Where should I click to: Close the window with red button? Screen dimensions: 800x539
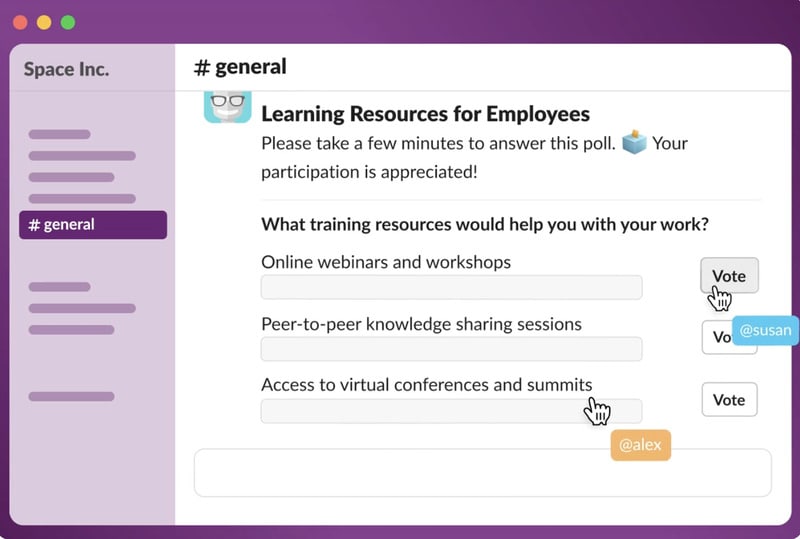point(20,22)
